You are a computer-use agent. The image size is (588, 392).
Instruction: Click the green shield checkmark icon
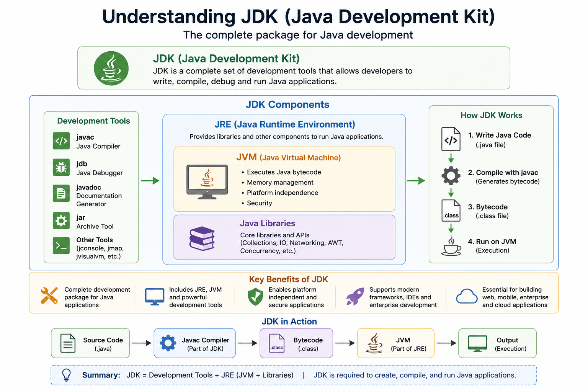255,297
